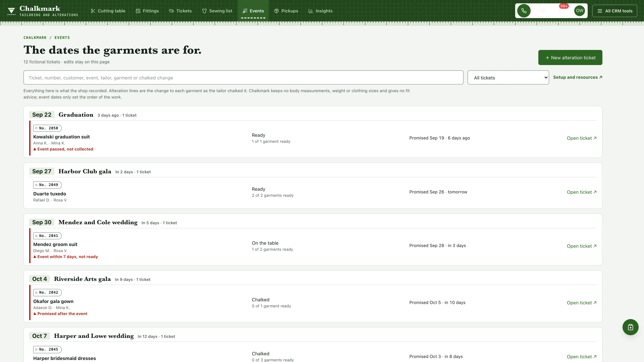Image resolution: width=644 pixels, height=362 pixels.
Task: Expand the All tickets dropdown
Action: pyautogui.click(x=508, y=77)
